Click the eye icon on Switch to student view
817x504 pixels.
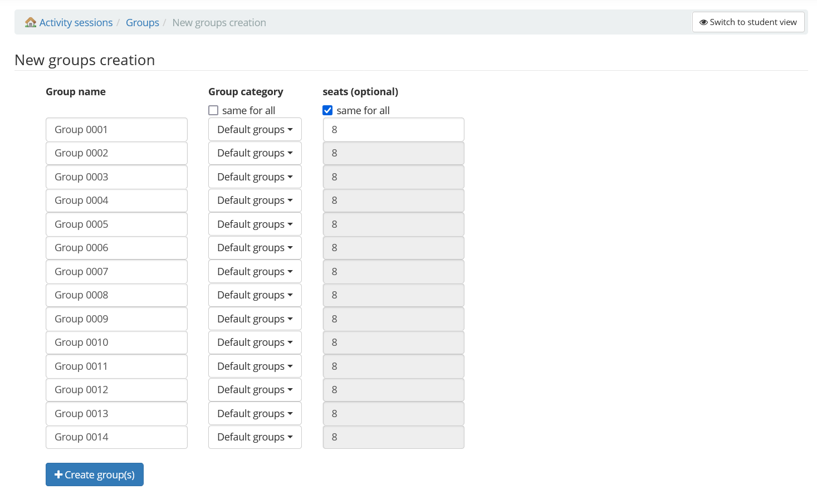pyautogui.click(x=703, y=22)
